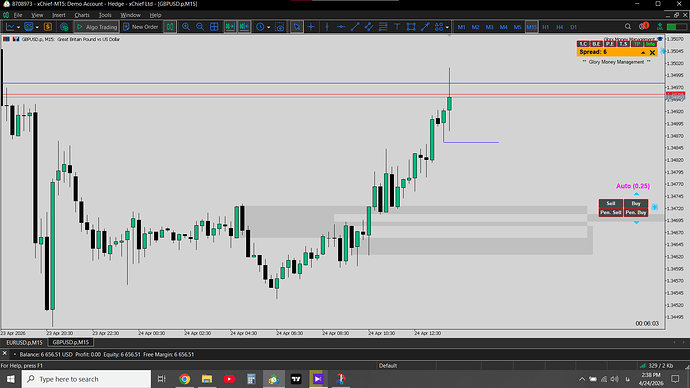
Task: Zoom out of the chart
Action: (200, 27)
